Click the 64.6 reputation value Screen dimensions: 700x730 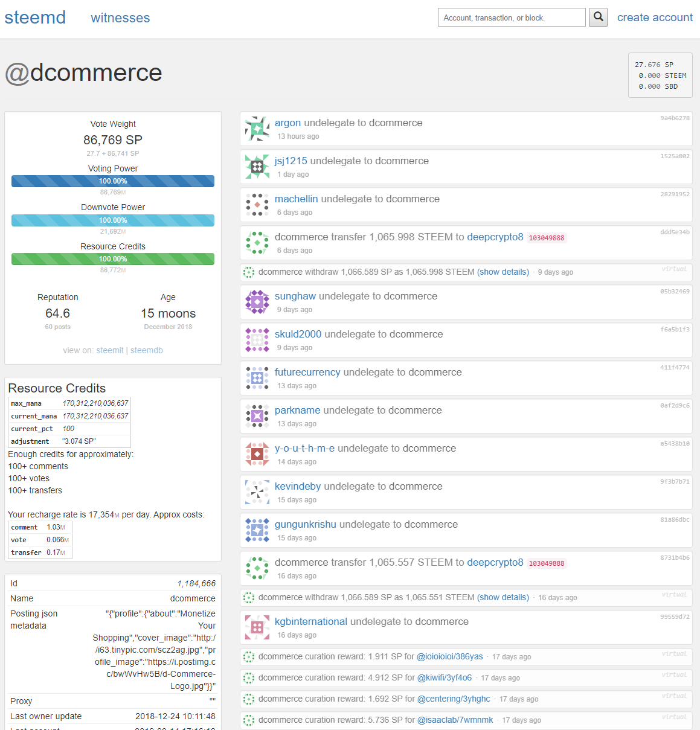(57, 313)
